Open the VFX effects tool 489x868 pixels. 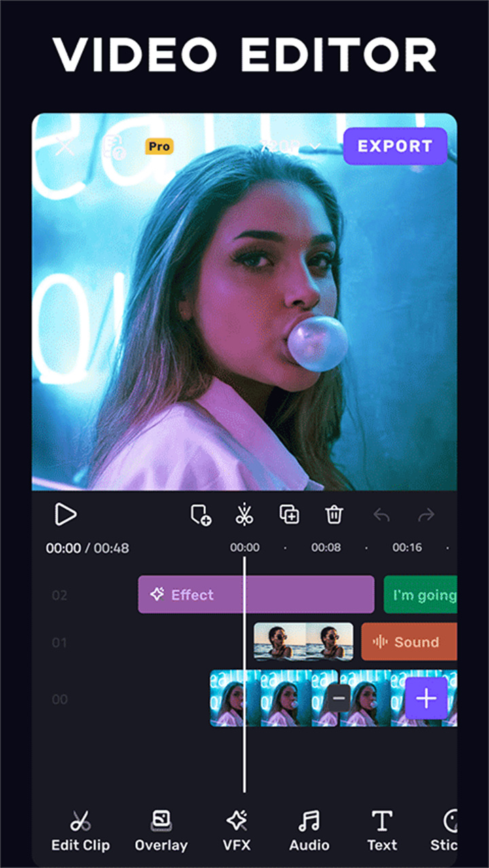coord(237,831)
